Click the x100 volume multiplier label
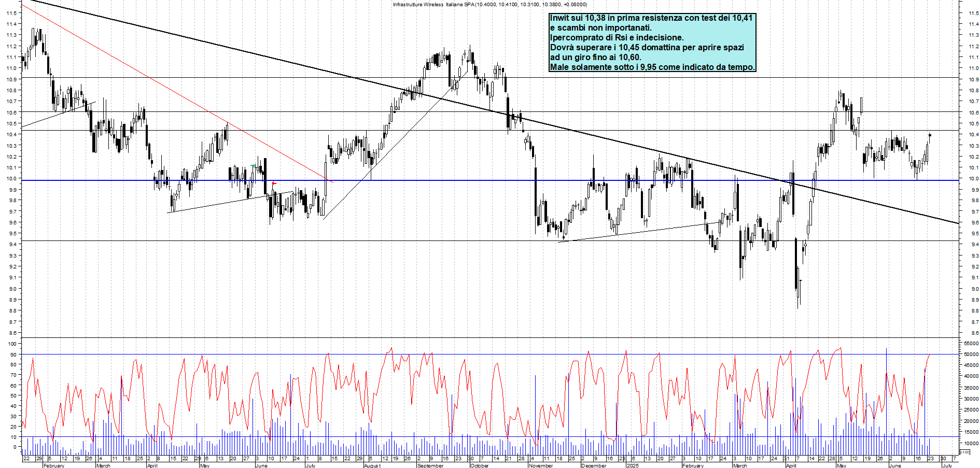This screenshot has width=980, height=468. (x=965, y=452)
